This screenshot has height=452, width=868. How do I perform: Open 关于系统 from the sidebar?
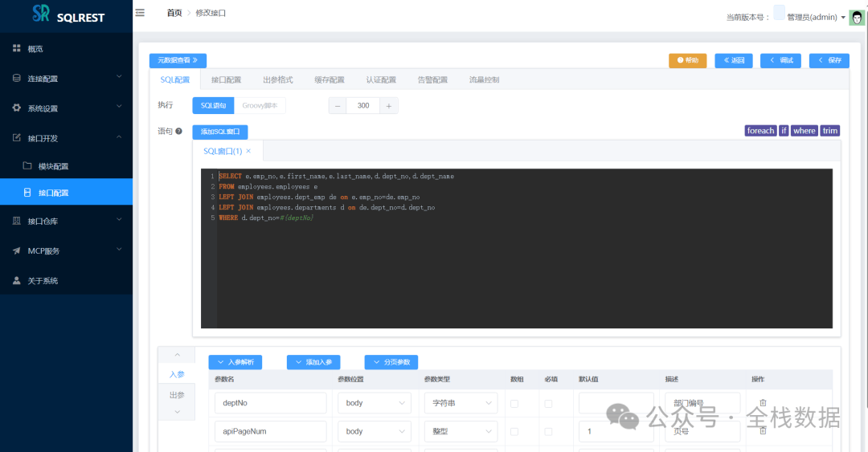click(x=43, y=281)
